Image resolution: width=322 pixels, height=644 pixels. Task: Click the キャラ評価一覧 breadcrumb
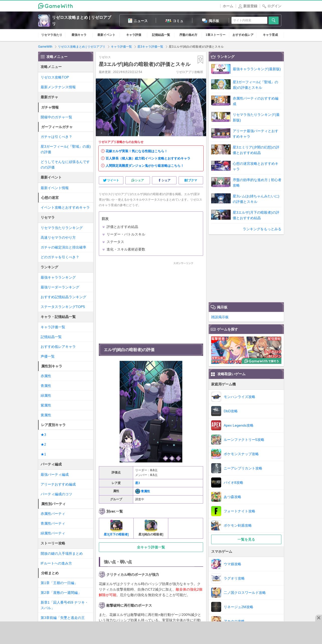121,47
